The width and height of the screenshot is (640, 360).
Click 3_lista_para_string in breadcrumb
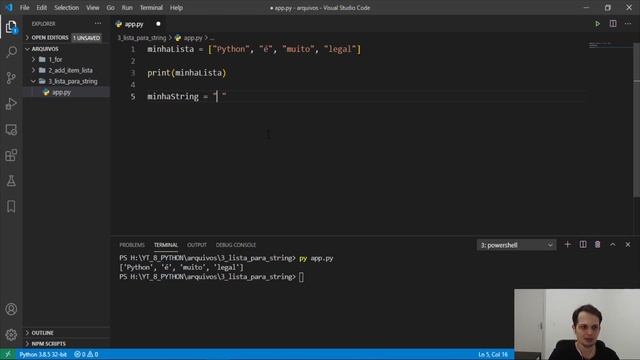tap(142, 38)
